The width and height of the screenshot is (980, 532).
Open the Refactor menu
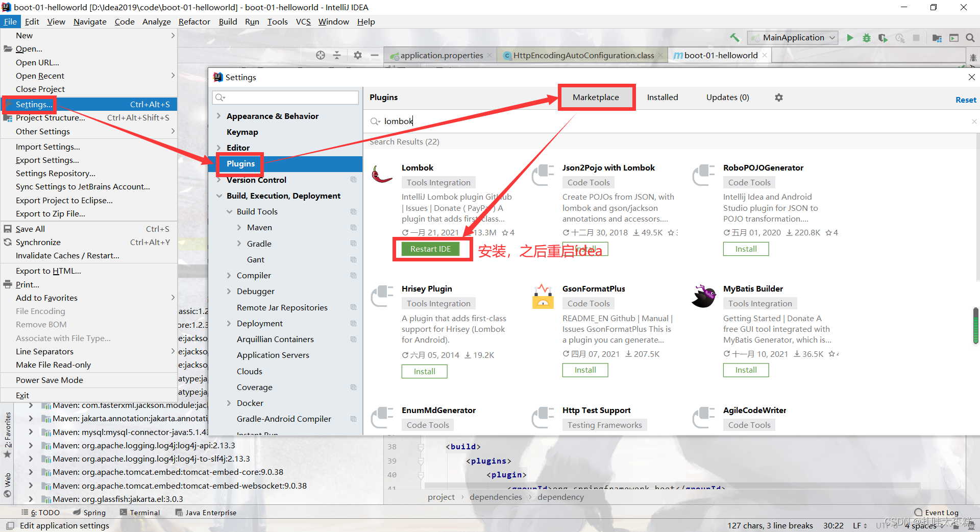pos(194,21)
